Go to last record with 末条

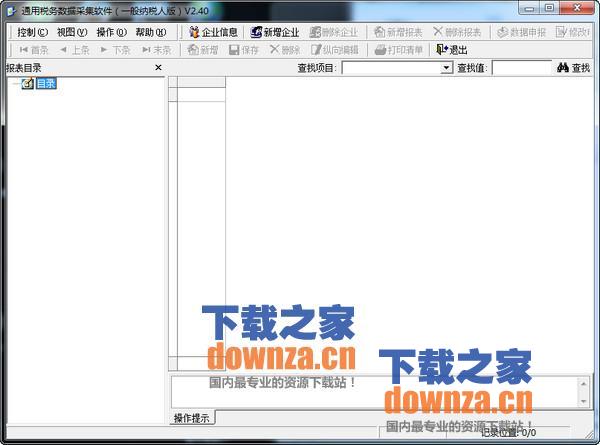157,50
